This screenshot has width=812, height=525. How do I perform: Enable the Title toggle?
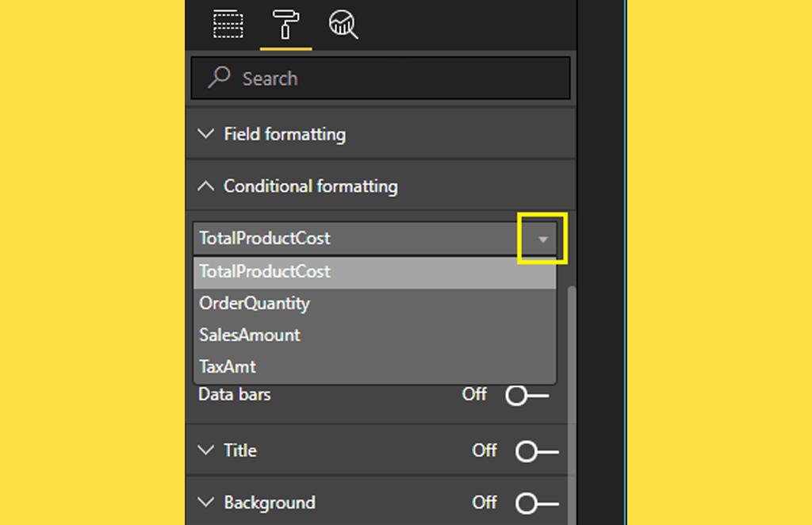coord(536,451)
